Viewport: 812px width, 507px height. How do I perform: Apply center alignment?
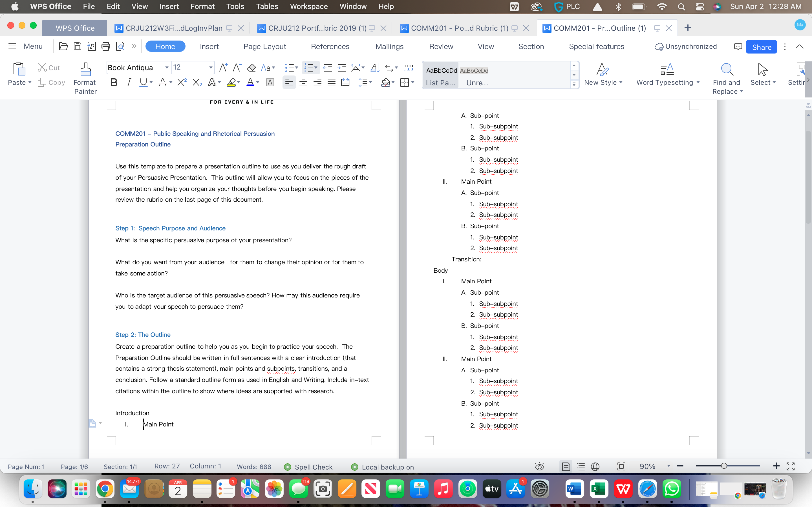pyautogui.click(x=303, y=82)
